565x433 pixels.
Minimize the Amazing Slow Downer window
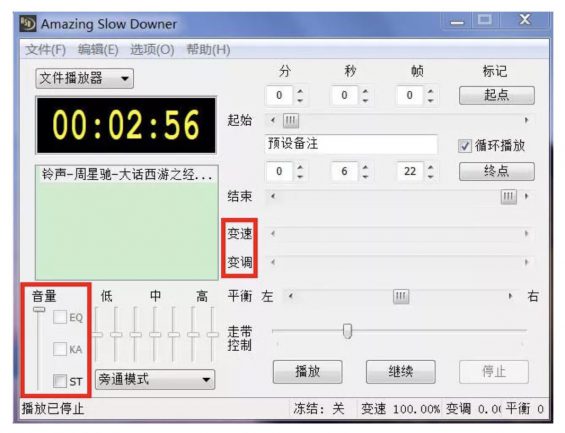[457, 21]
